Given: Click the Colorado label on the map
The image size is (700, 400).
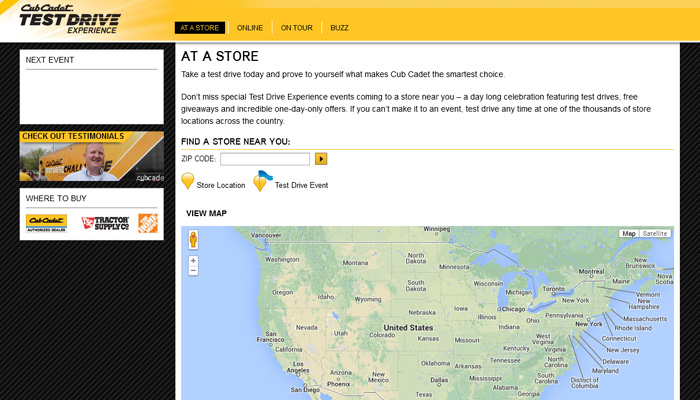Looking at the screenshot, I should coord(382,335).
